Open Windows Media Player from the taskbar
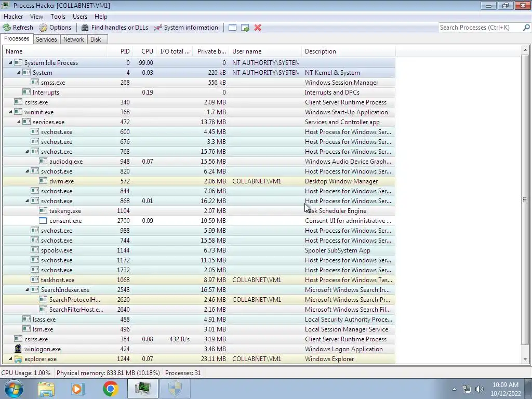This screenshot has width=532, height=399. click(x=78, y=389)
